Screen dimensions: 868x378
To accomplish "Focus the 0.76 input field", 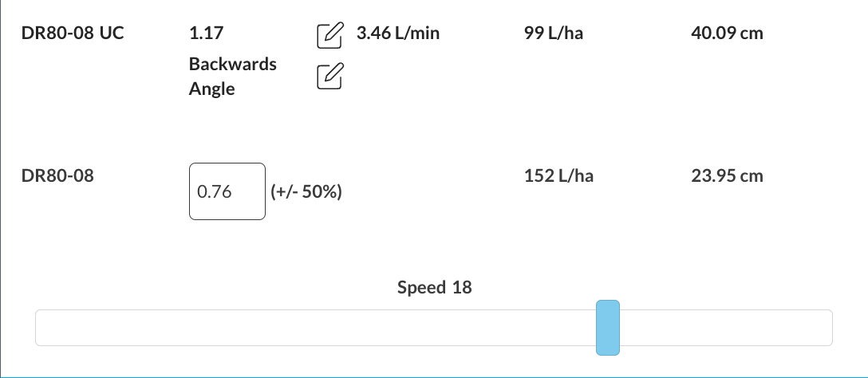I will 227,191.
